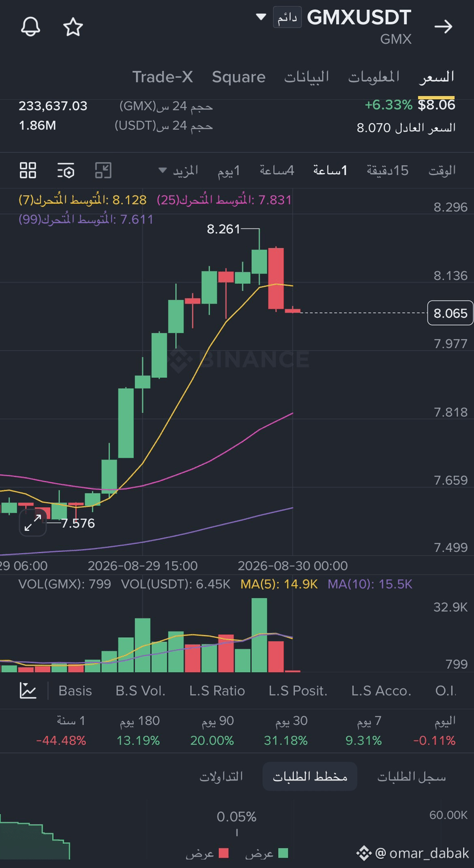
Task: Tap the 2026-08-30 00:00 time label
Action: 293,566
